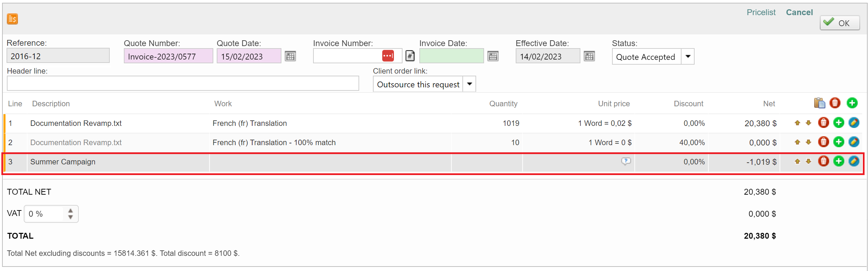Add new line using header green plus
This screenshot has width=868, height=271.
(x=852, y=103)
